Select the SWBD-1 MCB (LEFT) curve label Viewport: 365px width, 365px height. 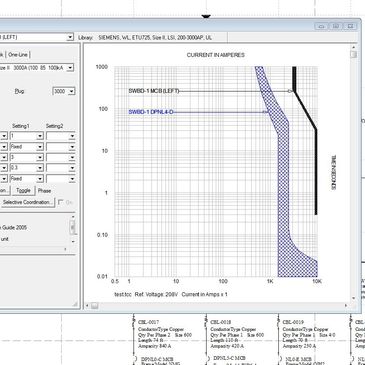click(154, 91)
